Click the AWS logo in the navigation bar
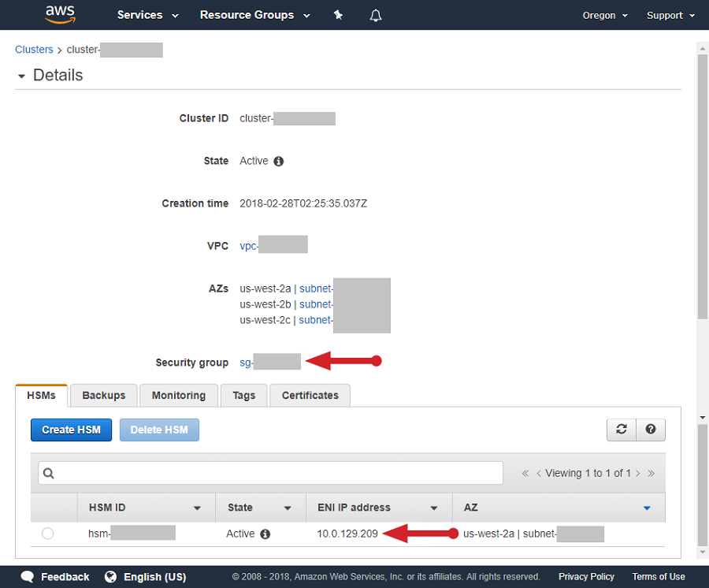Image resolution: width=709 pixels, height=588 pixels. coord(60,14)
